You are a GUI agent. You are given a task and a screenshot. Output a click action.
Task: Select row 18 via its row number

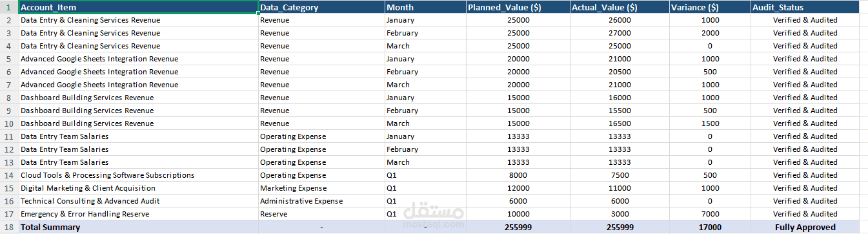coord(9,227)
